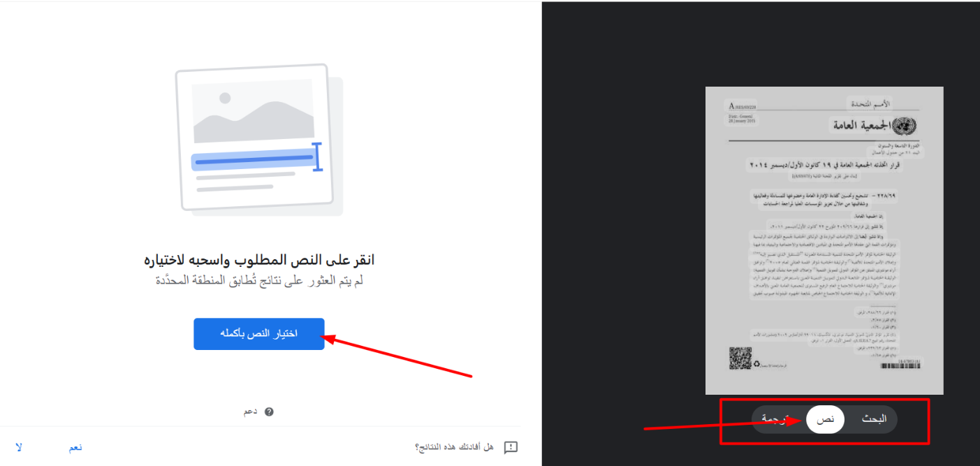Image resolution: width=980 pixels, height=466 pixels.
Task: Select the resolution title line dated ٢٠١٤
Action: [x=824, y=164]
